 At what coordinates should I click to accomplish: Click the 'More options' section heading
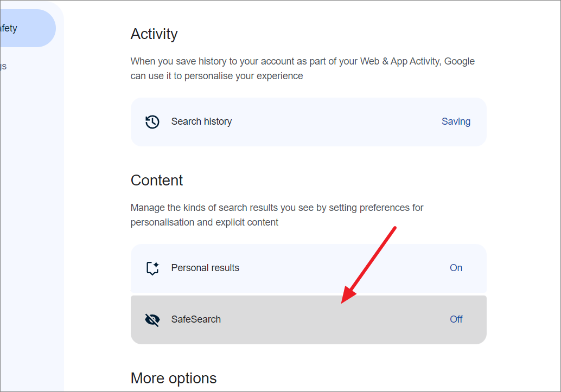pos(174,378)
